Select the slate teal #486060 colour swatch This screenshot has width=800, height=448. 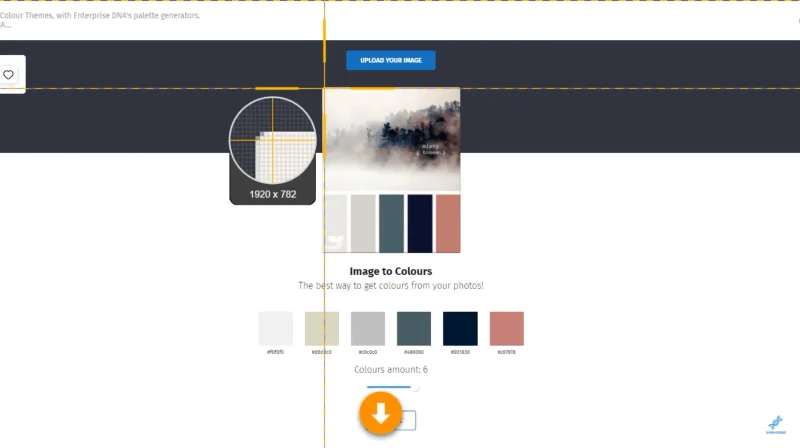(414, 329)
